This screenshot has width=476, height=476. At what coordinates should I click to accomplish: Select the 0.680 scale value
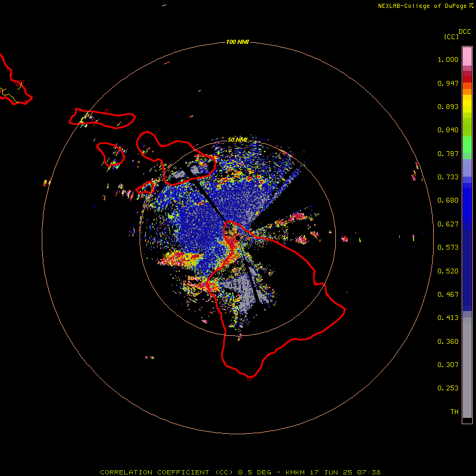448,200
